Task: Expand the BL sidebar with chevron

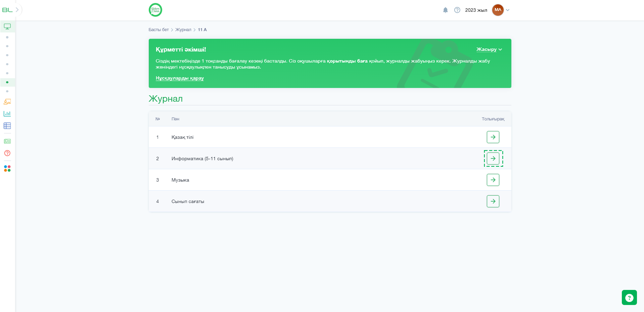Action: pyautogui.click(x=17, y=10)
